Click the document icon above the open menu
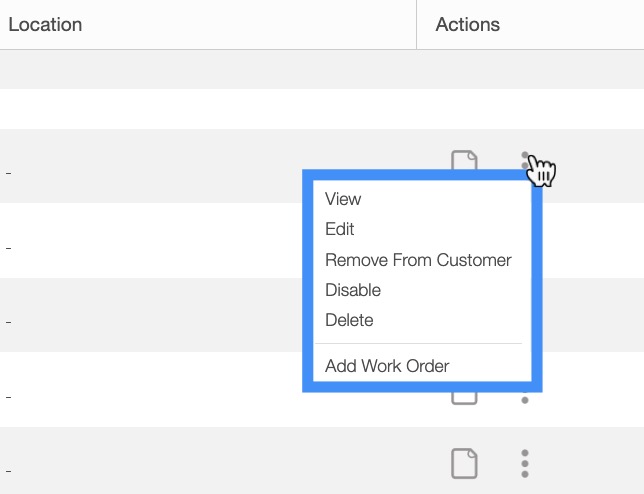This screenshot has height=494, width=644. (x=464, y=159)
